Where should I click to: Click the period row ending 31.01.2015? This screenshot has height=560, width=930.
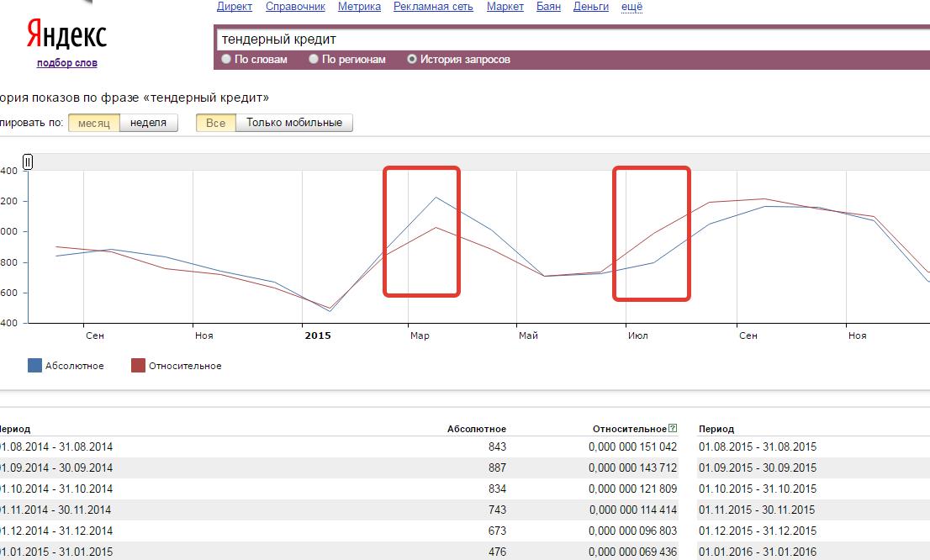56,552
